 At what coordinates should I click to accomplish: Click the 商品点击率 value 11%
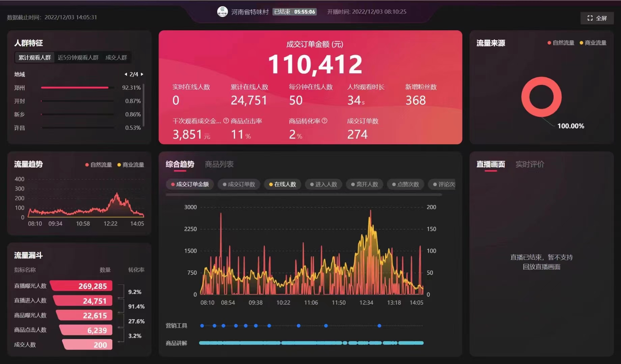point(241,134)
